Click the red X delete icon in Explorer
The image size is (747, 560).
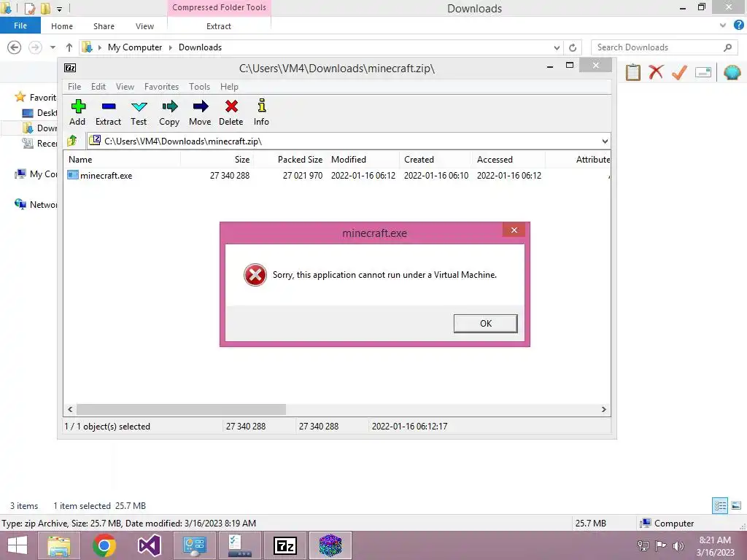coord(656,72)
